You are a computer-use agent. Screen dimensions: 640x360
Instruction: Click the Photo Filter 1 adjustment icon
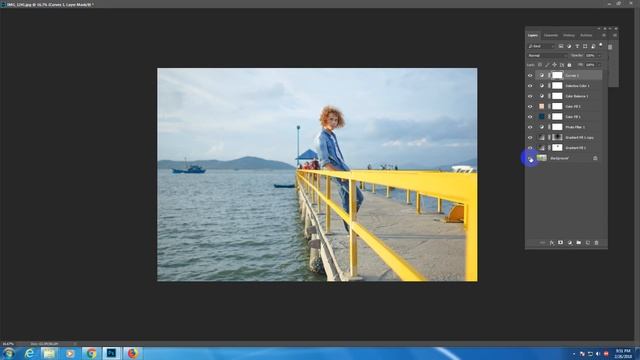542,127
